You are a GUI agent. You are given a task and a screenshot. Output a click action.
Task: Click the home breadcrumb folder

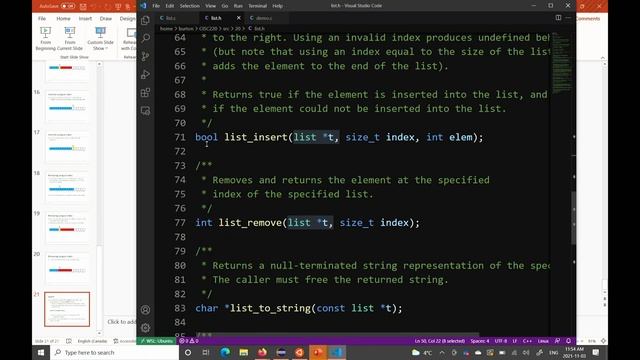pos(166,29)
